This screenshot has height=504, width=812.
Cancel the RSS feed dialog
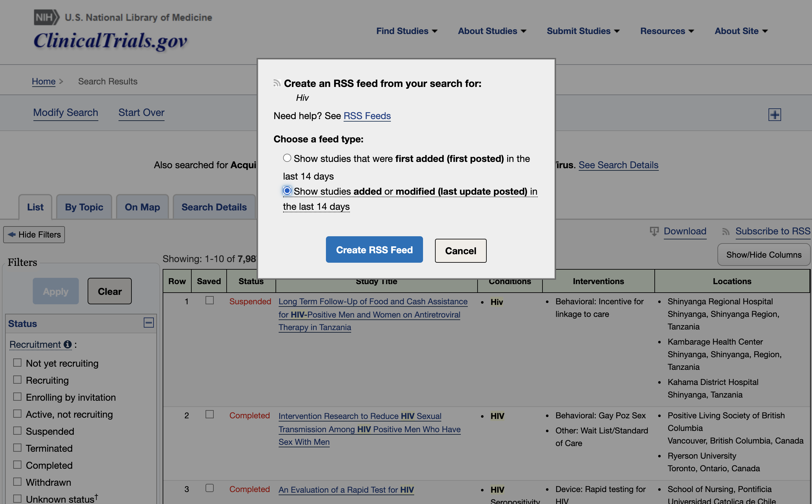pos(460,251)
